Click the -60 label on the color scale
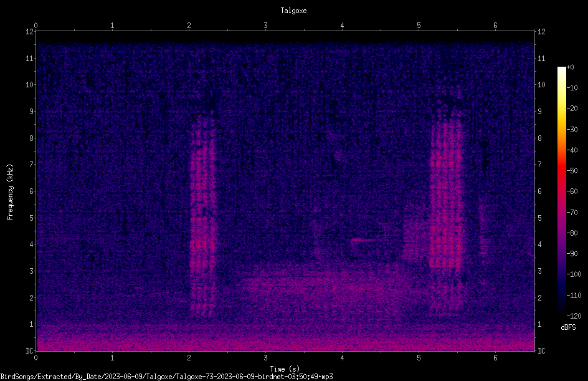The height and width of the screenshot is (381, 588). pos(572,191)
